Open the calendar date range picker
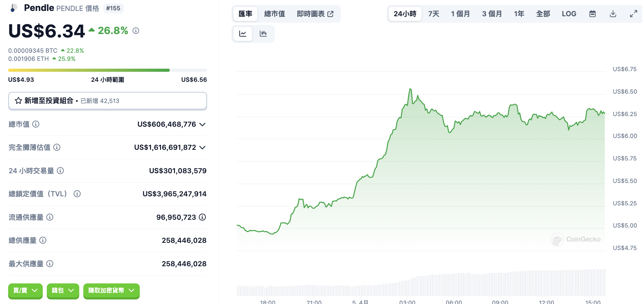This screenshot has width=644, height=304. point(592,14)
